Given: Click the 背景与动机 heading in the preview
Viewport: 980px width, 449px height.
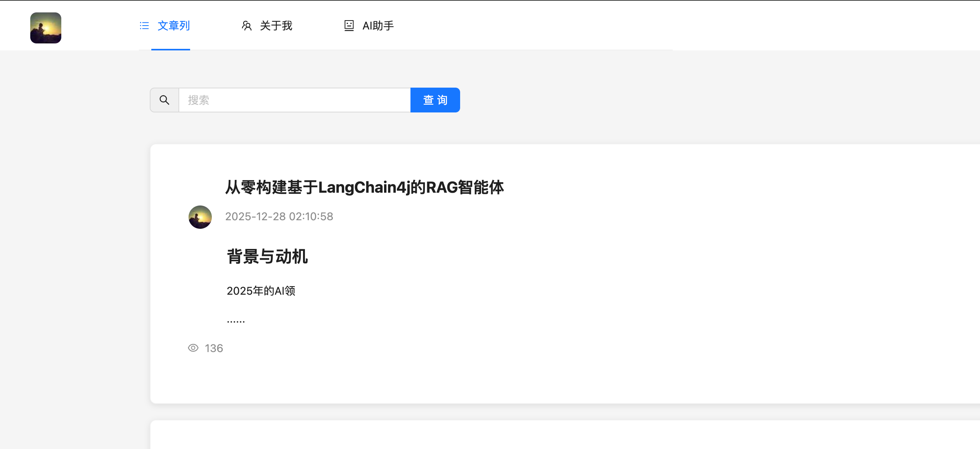Looking at the screenshot, I should (x=267, y=256).
